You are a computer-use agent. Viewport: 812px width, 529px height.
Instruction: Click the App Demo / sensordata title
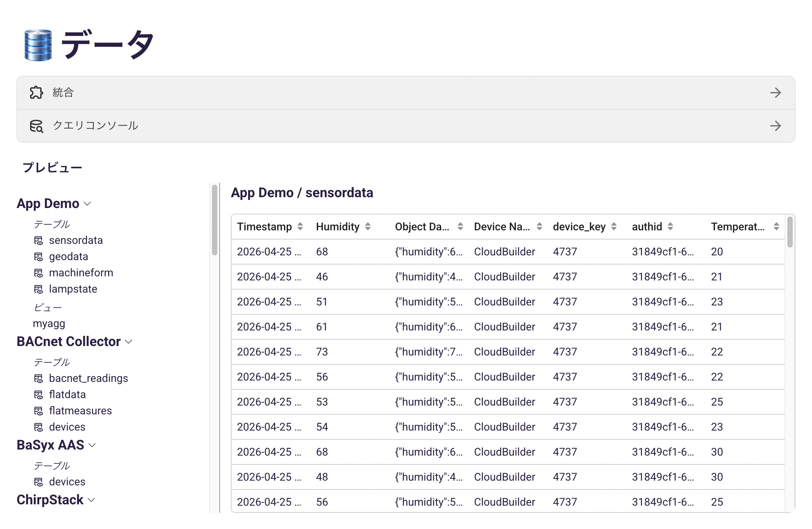302,193
